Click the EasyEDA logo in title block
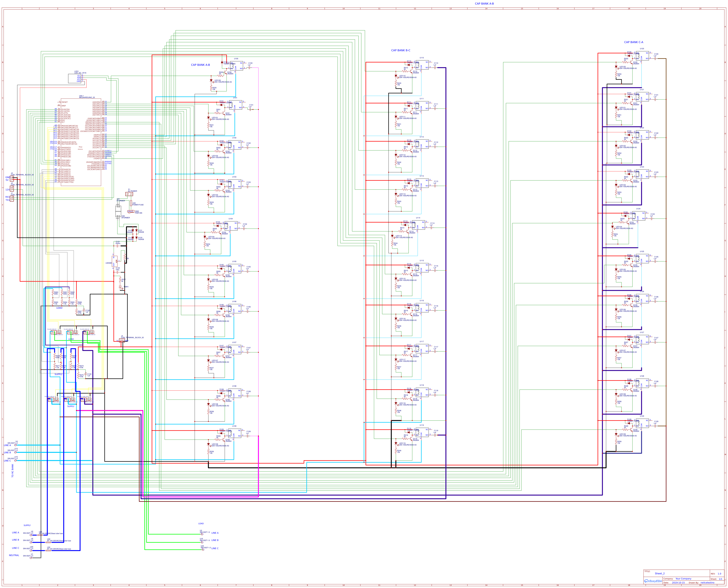 point(653,581)
